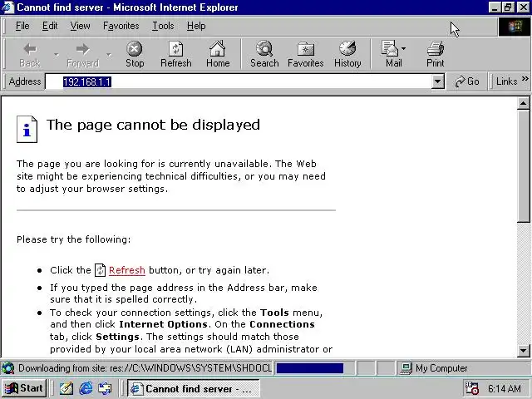Open Forward button history dropdown arrow
Screen dimensions: 532x399
click(109, 54)
